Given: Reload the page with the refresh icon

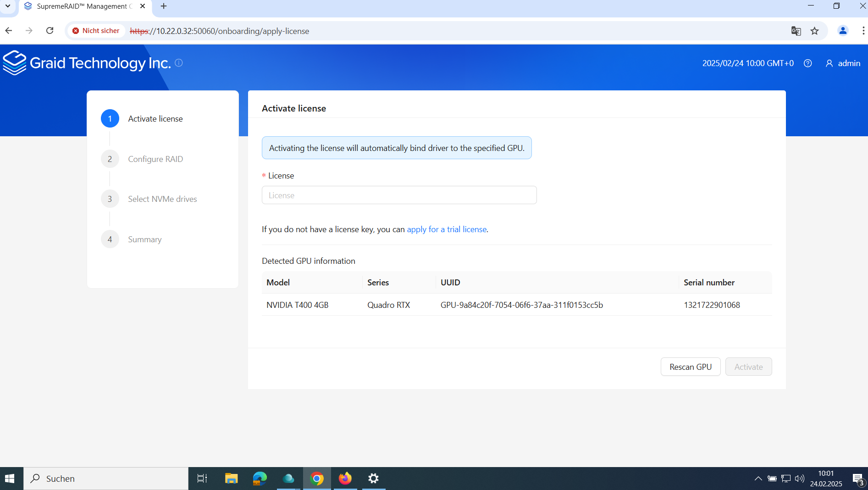Looking at the screenshot, I should [50, 31].
